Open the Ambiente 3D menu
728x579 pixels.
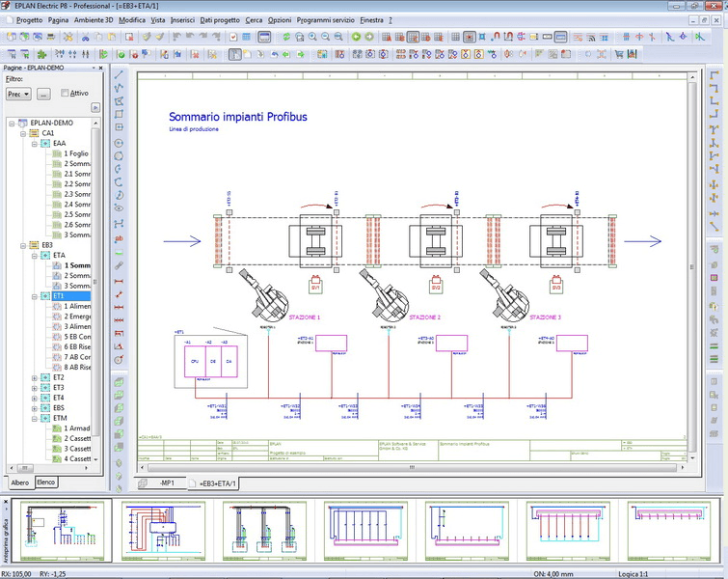click(94, 20)
